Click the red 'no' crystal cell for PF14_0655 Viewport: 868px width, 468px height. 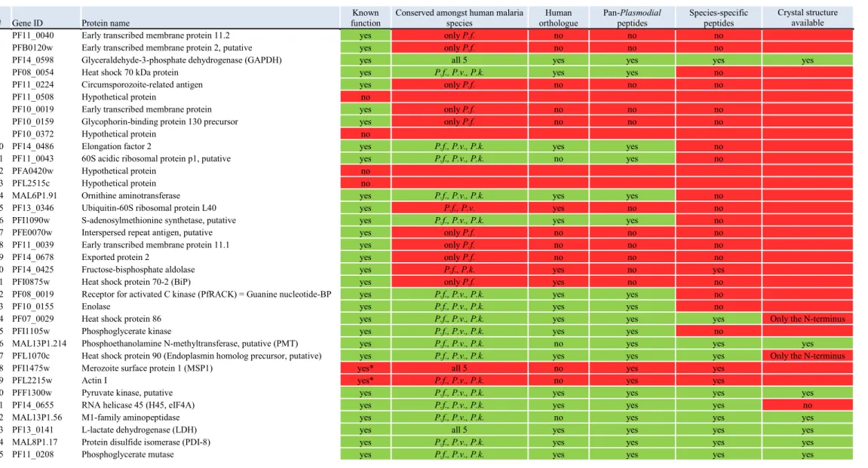pos(807,405)
